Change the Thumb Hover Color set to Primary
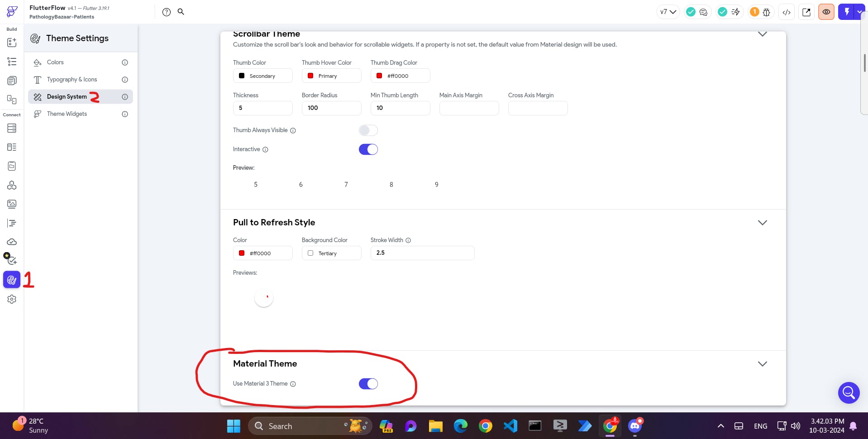This screenshot has width=868, height=439. pyautogui.click(x=332, y=76)
